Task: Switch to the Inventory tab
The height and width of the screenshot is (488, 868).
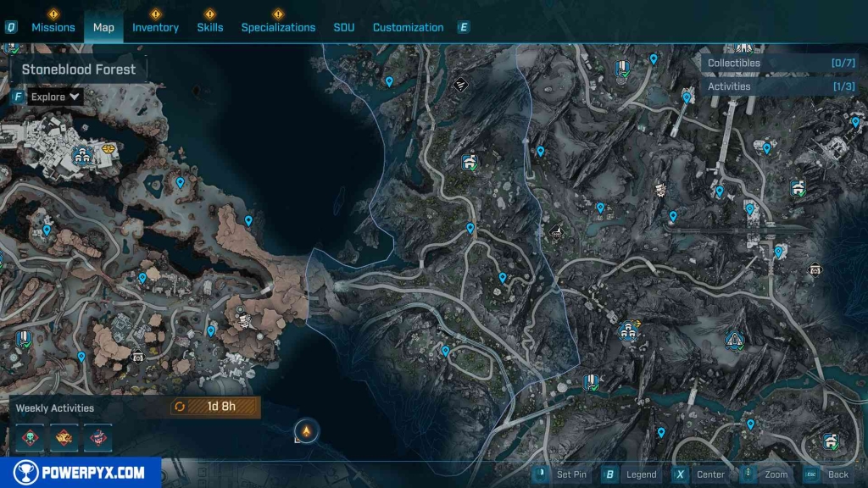Action: 156,28
